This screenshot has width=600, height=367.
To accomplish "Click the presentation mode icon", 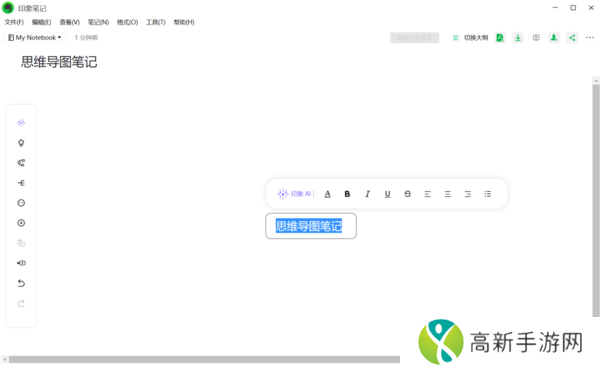I will [x=536, y=38].
